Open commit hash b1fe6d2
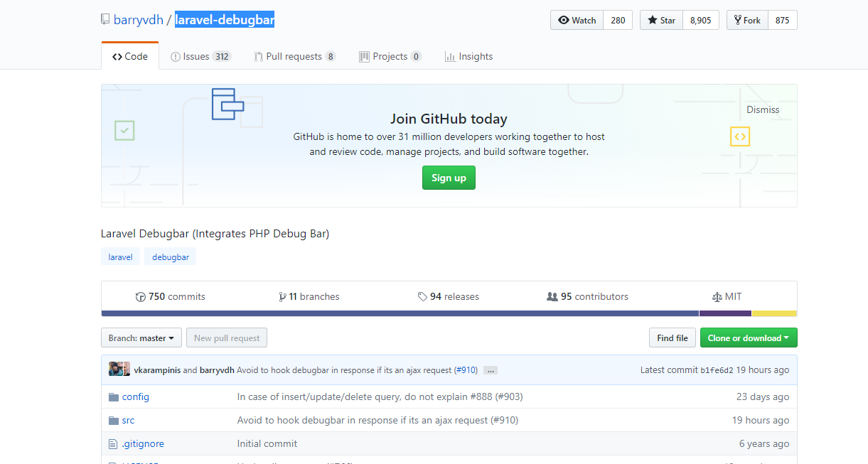The height and width of the screenshot is (464, 868). pyautogui.click(x=717, y=370)
